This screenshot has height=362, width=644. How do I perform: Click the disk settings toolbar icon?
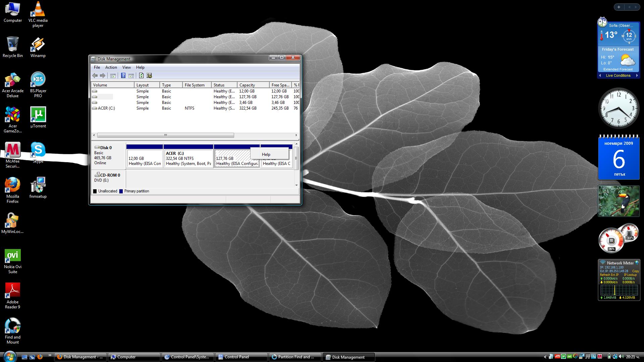coord(149,76)
